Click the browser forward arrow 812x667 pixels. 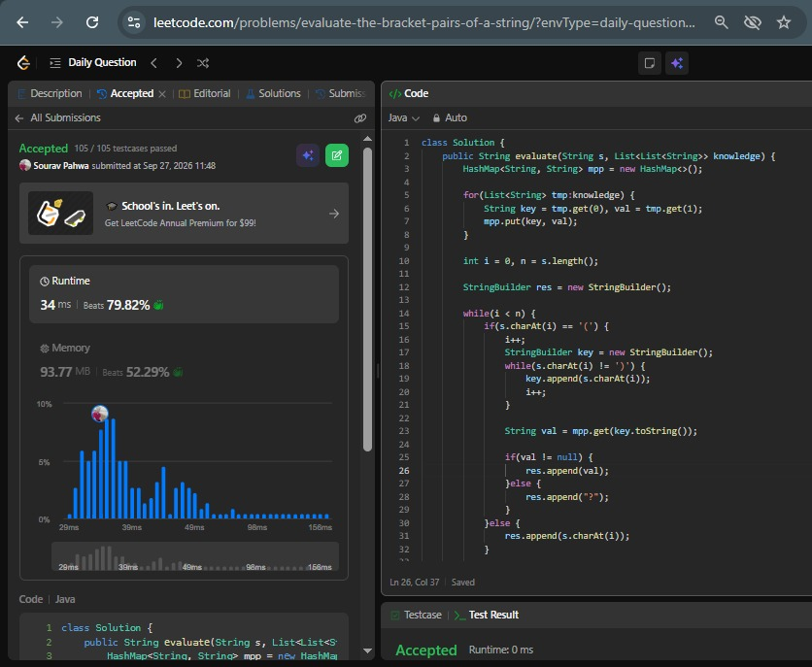point(57,22)
